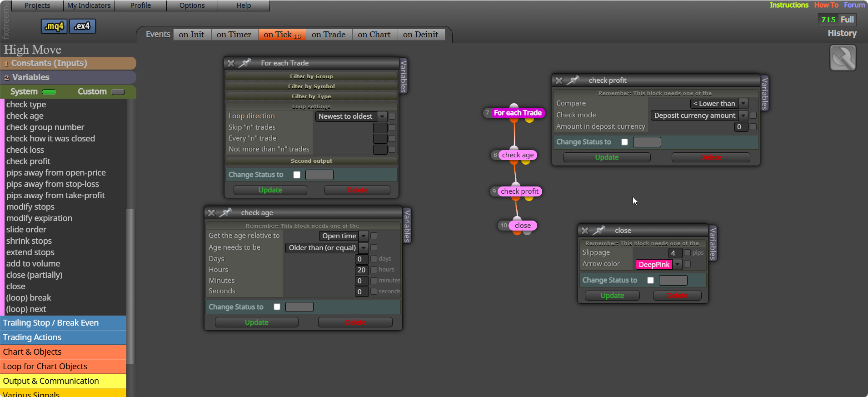Click the Slippage value field
This screenshot has width=868, height=397.
click(x=675, y=253)
